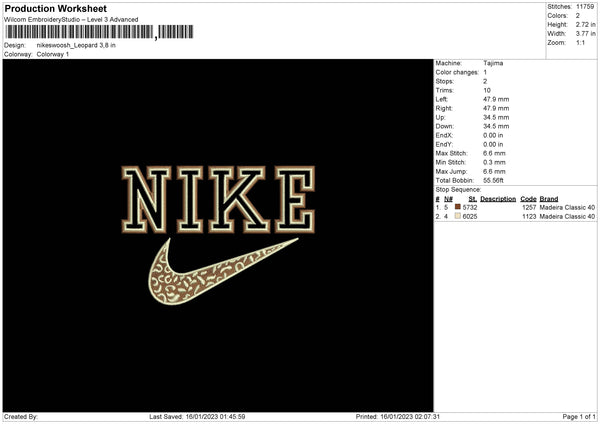Click the Printed timestamp 16/01/2023 02:07:31

tap(410, 417)
